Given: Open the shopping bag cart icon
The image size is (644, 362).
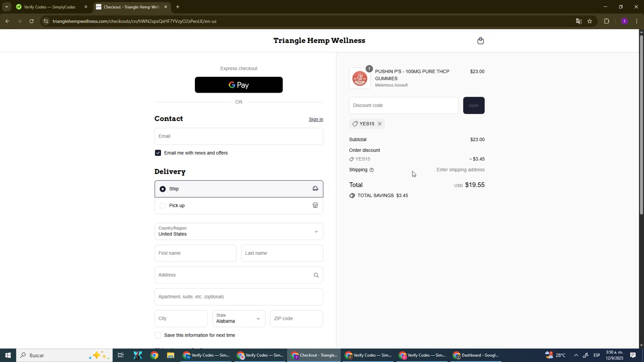Looking at the screenshot, I should tap(480, 41).
